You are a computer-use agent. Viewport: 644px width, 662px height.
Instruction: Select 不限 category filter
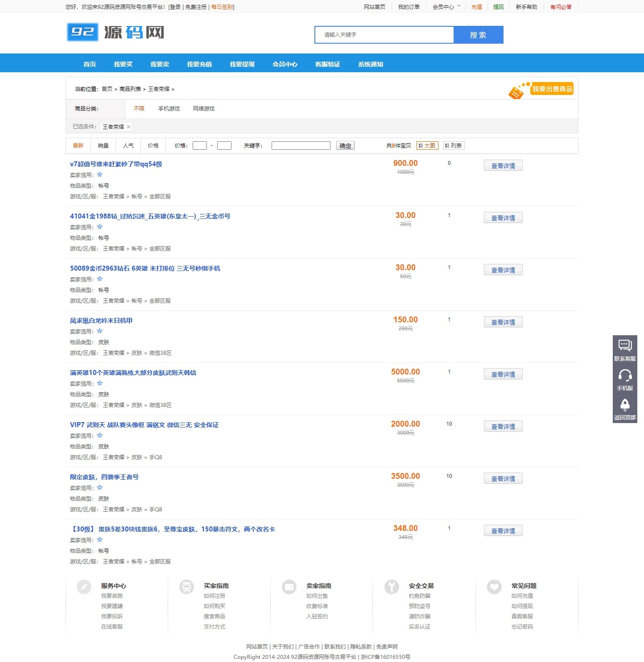(139, 109)
